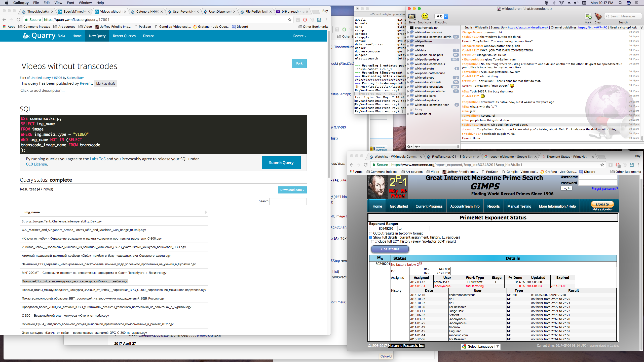Focus the Resultset Search input field
Viewport: 644px width, 362px height.
point(288,202)
